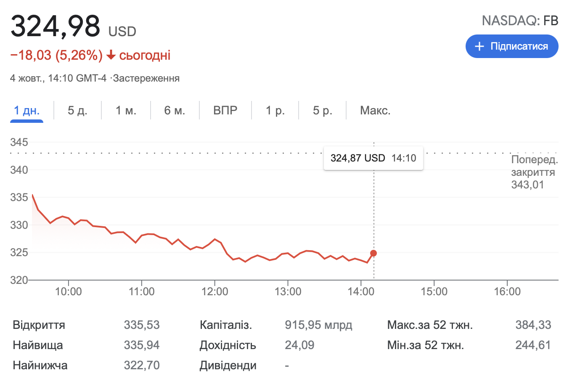Click the NASDAQ: FB ticker label
Image resolution: width=588 pixels, height=376 pixels.
point(520,21)
